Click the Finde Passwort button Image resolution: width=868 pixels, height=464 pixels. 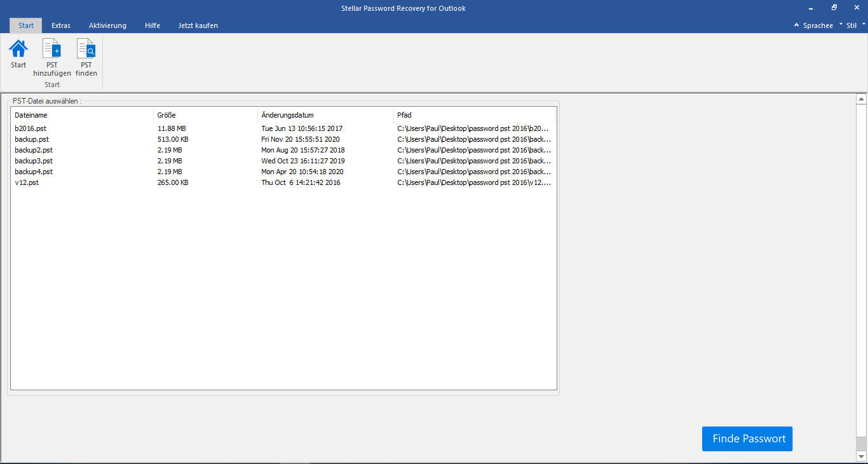coord(747,439)
